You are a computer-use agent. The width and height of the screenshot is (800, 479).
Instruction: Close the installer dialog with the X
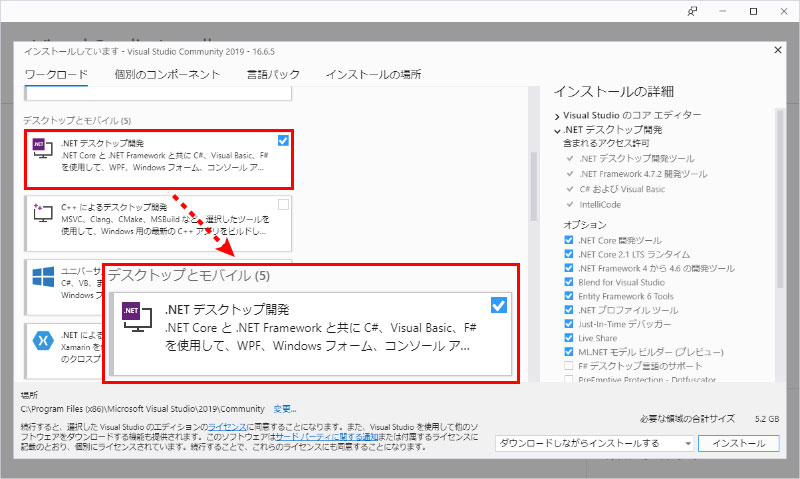tap(778, 50)
